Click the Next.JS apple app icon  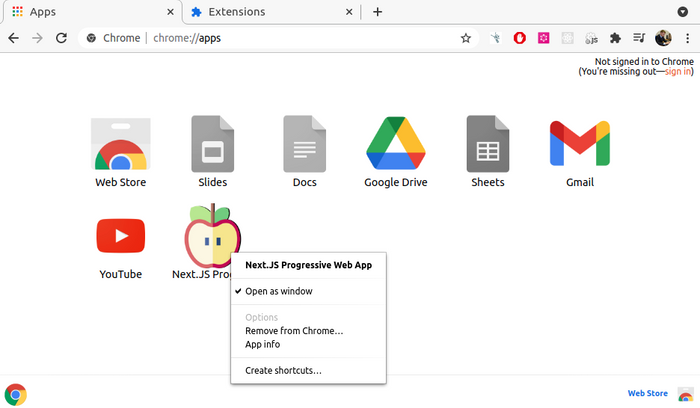click(212, 236)
